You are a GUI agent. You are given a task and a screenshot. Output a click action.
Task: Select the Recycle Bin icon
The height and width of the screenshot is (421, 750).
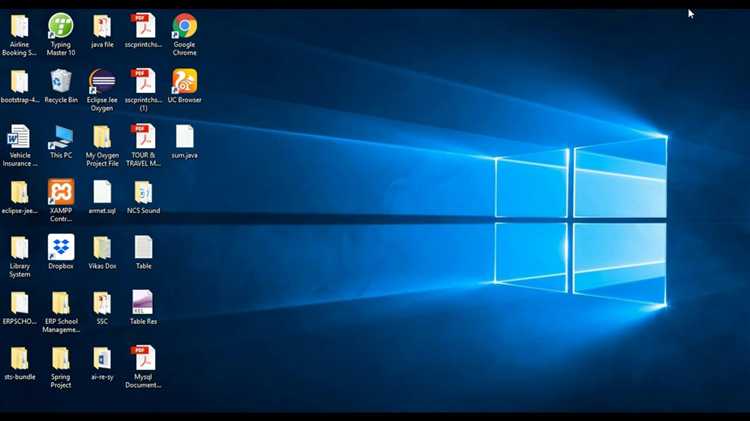[x=61, y=86]
